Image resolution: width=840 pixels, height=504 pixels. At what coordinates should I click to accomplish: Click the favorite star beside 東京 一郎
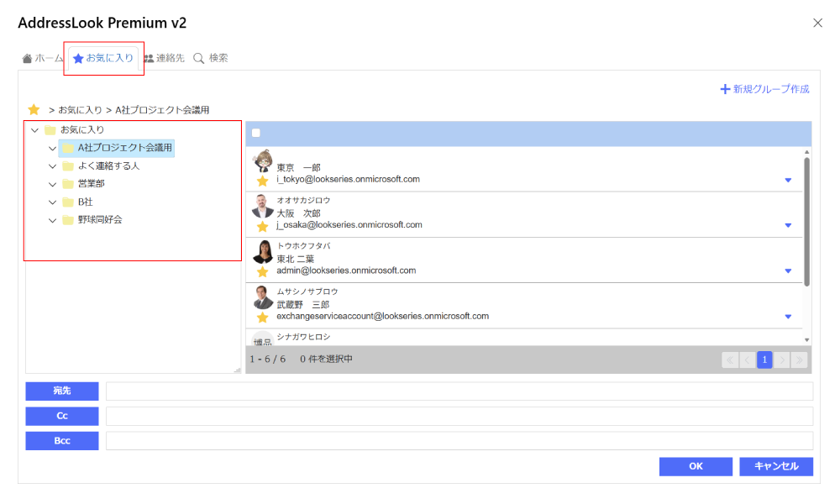tap(262, 181)
